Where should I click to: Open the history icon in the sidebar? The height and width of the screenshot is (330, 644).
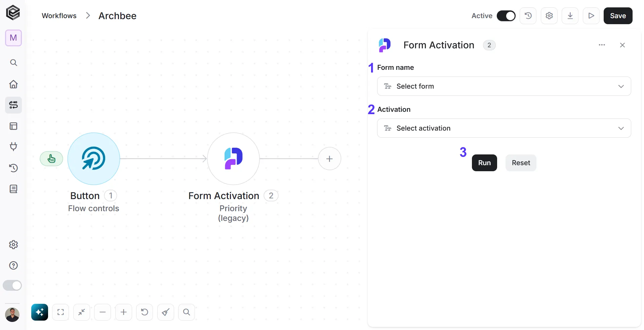click(x=13, y=168)
